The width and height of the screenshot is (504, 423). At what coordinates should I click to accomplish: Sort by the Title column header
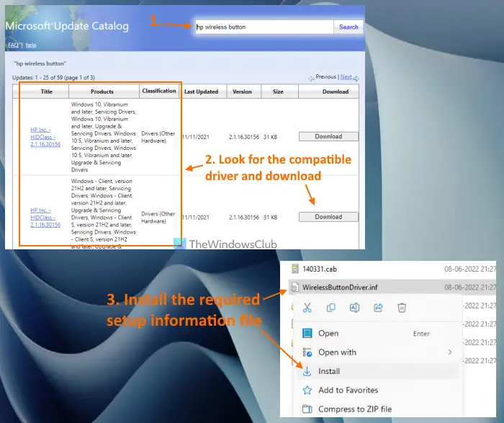click(47, 92)
